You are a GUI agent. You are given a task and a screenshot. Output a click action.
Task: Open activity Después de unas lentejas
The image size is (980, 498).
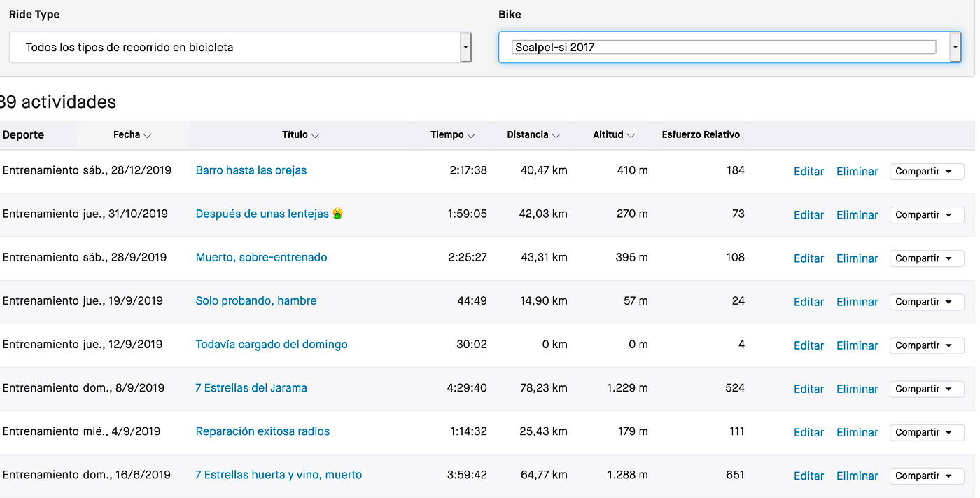click(x=269, y=214)
